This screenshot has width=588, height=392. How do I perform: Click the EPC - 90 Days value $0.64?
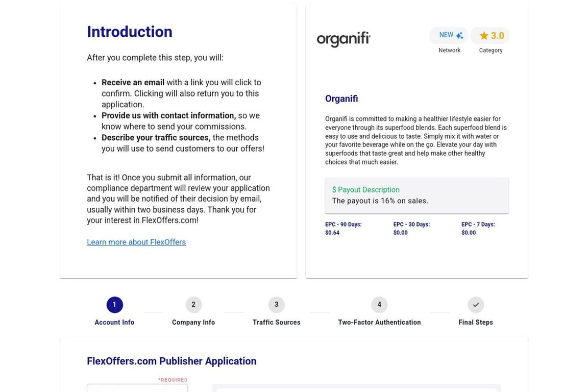(x=332, y=233)
